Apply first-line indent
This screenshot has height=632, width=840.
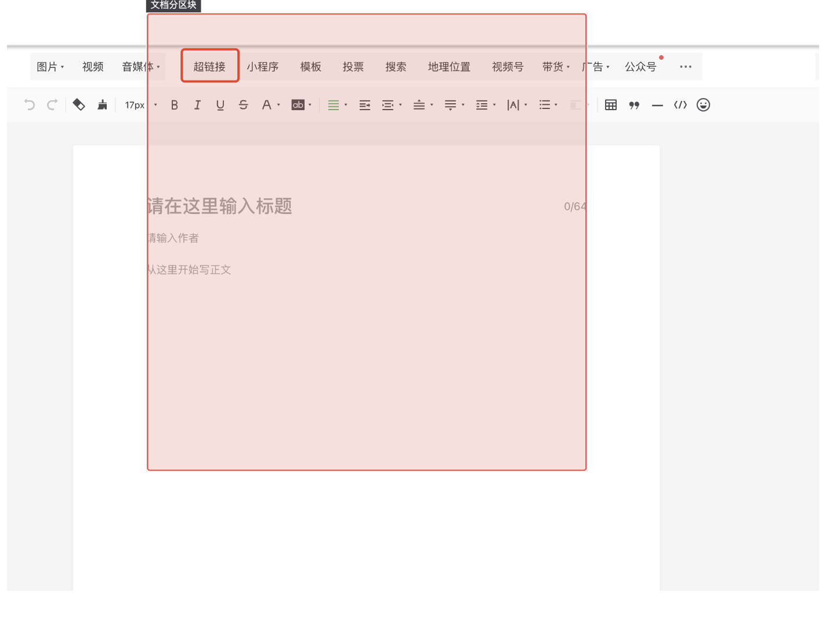pos(365,105)
